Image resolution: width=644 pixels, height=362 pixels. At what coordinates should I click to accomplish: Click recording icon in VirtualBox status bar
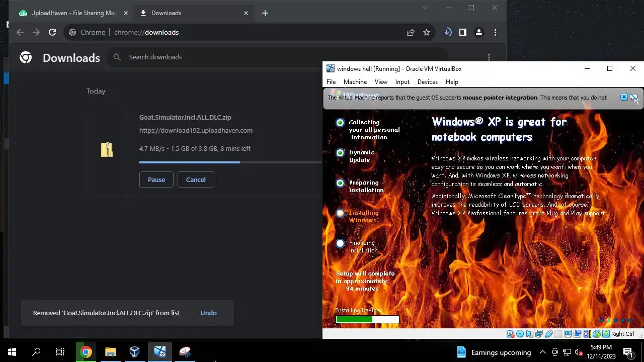coord(577,334)
